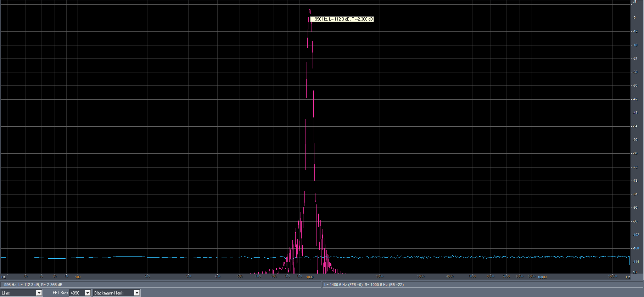The height and width of the screenshot is (297, 644).
Task: Click the 2000 Hz label on frequency axis
Action: point(380,276)
